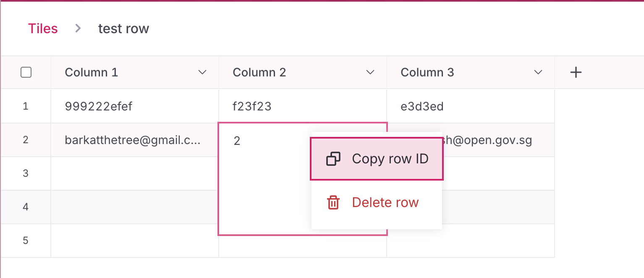Click the breadcrumb chevron separator arrow
The height and width of the screenshot is (278, 644).
pos(78,29)
